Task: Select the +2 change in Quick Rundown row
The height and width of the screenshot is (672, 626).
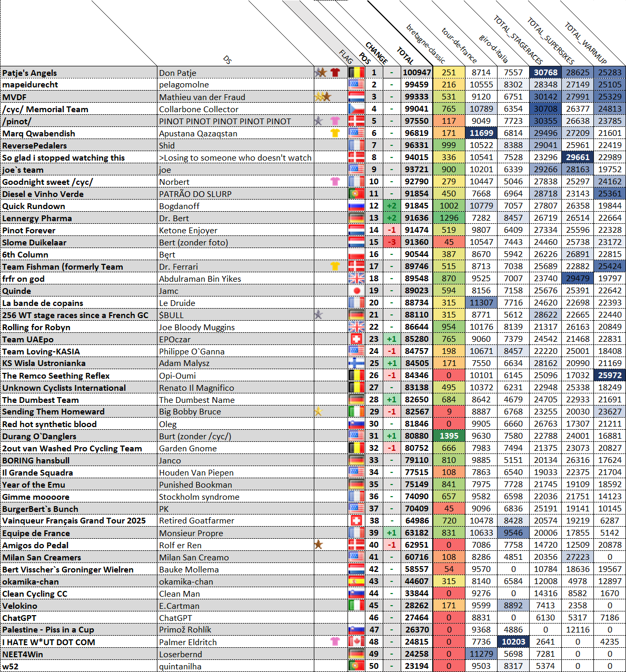Action: pos(391,205)
